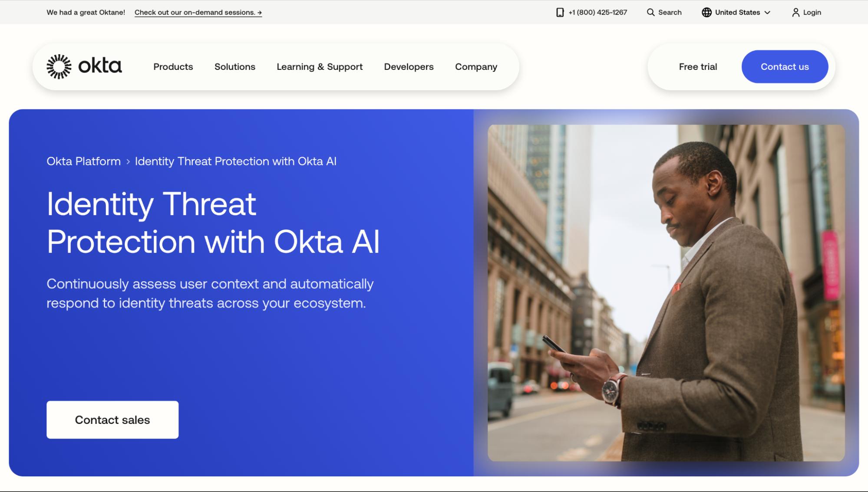Click the globe region icon

[706, 13]
